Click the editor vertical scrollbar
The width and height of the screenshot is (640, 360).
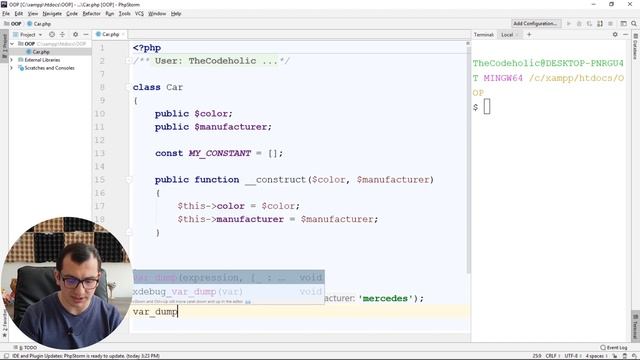tap(468, 159)
